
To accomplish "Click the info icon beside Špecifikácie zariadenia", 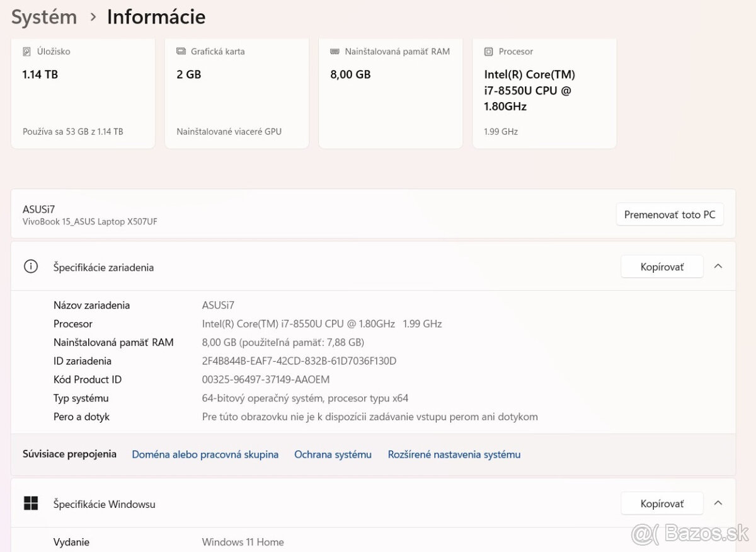I will click(x=30, y=267).
